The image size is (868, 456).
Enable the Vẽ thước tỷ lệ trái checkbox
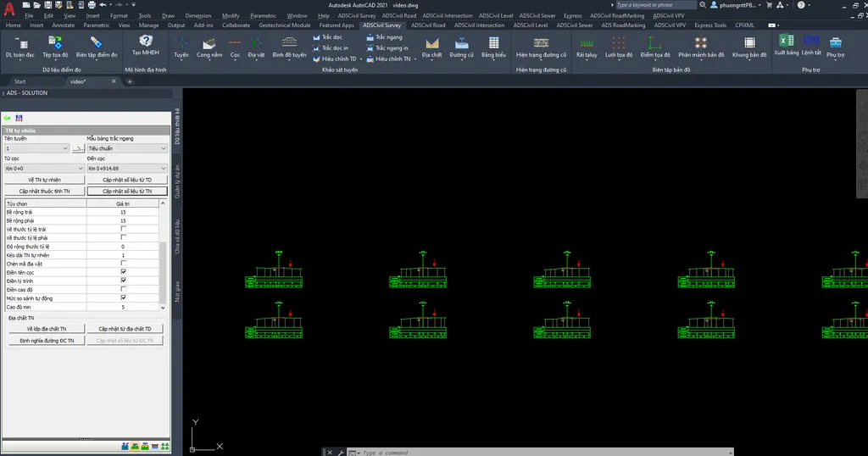[124, 229]
